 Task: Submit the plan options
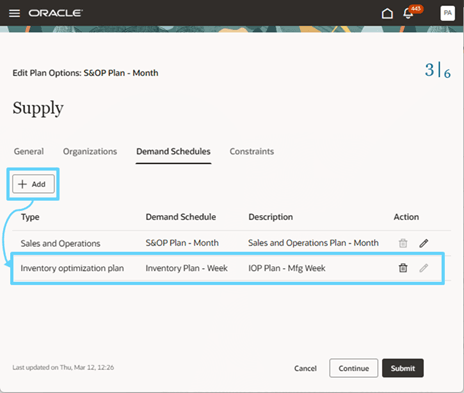click(x=403, y=368)
